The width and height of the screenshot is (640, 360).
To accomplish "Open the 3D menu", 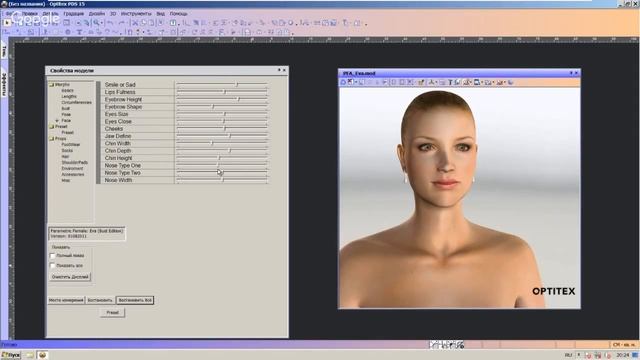I will (113, 13).
